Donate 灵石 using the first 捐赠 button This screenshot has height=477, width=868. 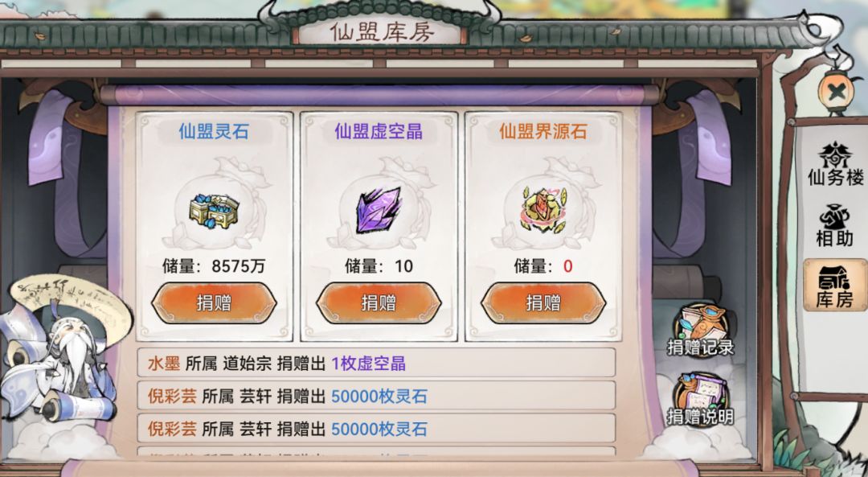[x=215, y=303]
